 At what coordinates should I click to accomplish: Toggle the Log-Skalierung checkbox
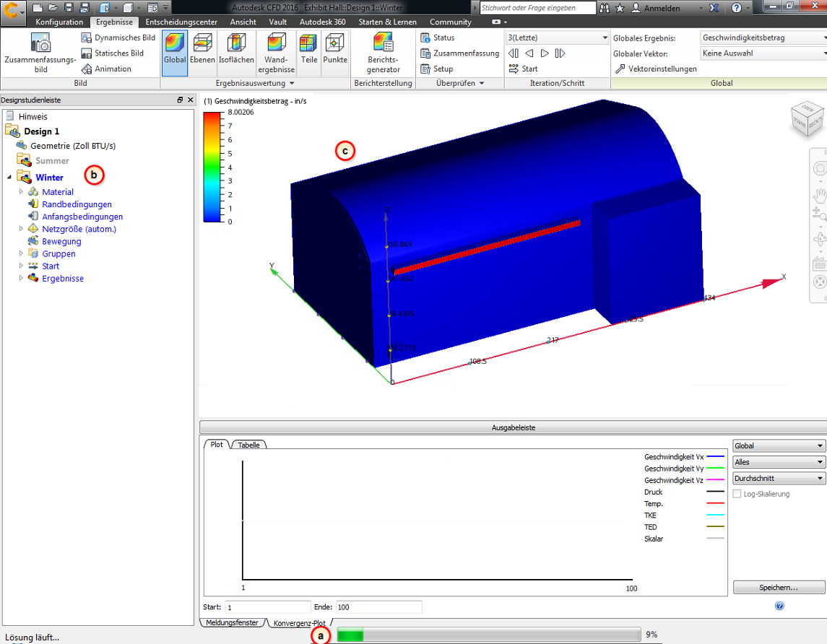click(737, 494)
